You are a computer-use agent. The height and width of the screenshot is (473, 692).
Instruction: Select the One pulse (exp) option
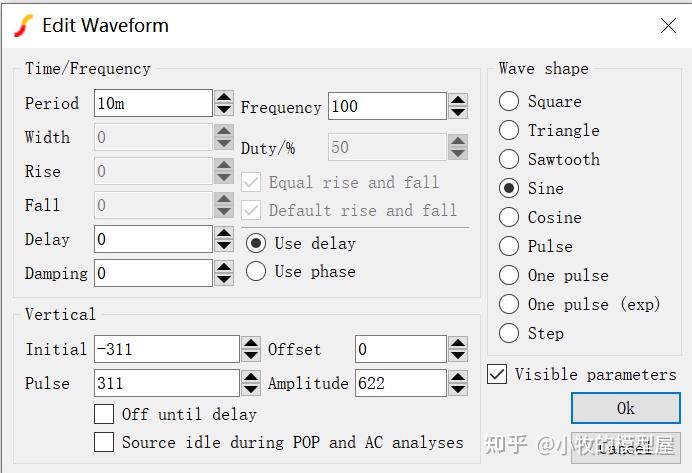tap(509, 304)
